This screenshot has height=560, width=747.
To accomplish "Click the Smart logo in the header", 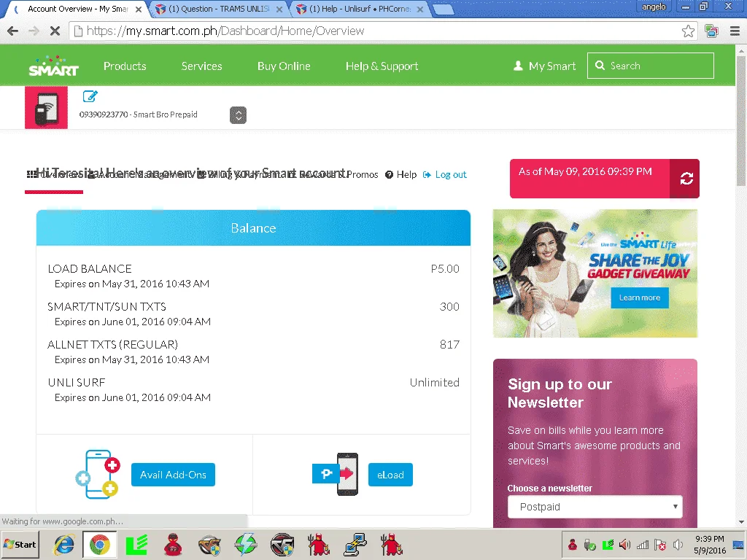I will [53, 66].
